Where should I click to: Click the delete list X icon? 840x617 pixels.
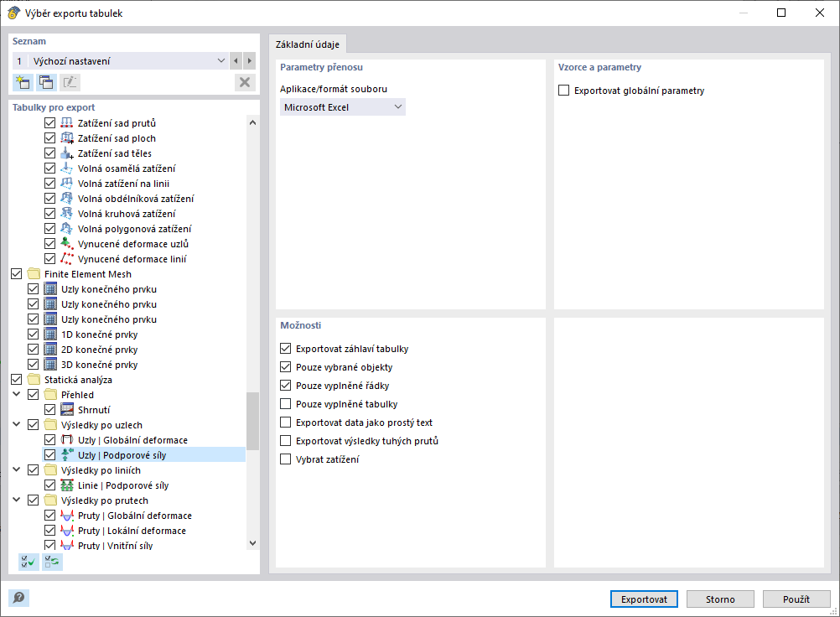coord(245,82)
